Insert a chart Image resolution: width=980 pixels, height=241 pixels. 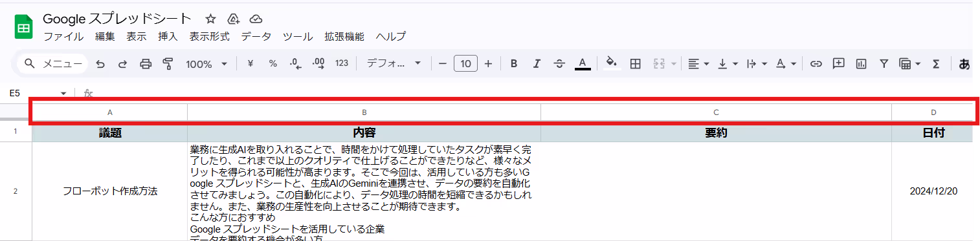pos(861,63)
